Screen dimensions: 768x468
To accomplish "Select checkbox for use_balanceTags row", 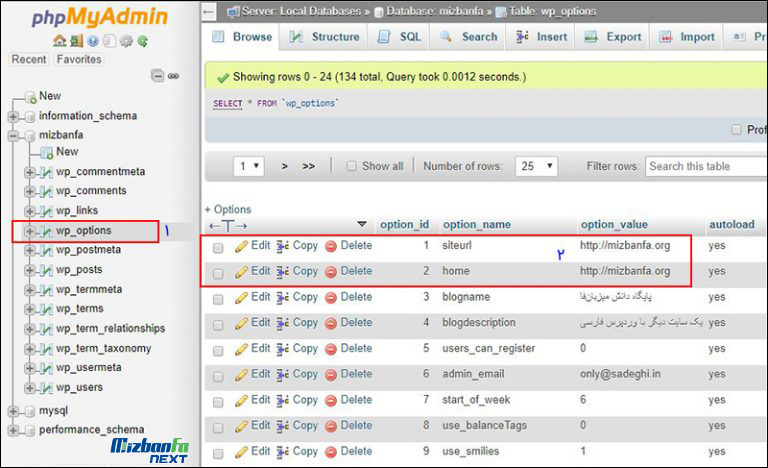I will click(x=218, y=428).
